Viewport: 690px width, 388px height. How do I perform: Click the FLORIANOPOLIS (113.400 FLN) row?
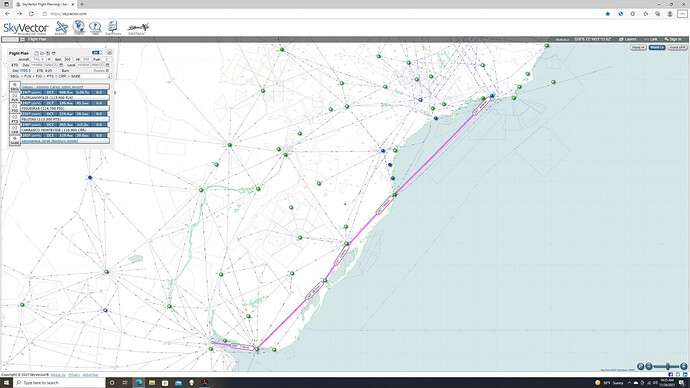(65, 98)
